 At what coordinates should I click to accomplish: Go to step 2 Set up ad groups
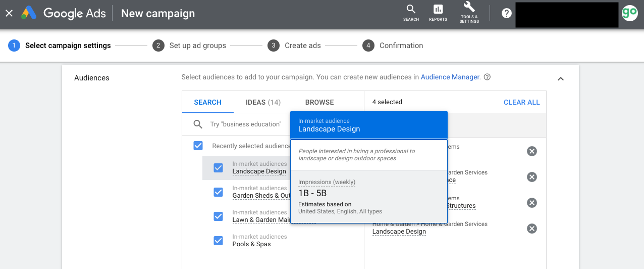pos(189,46)
